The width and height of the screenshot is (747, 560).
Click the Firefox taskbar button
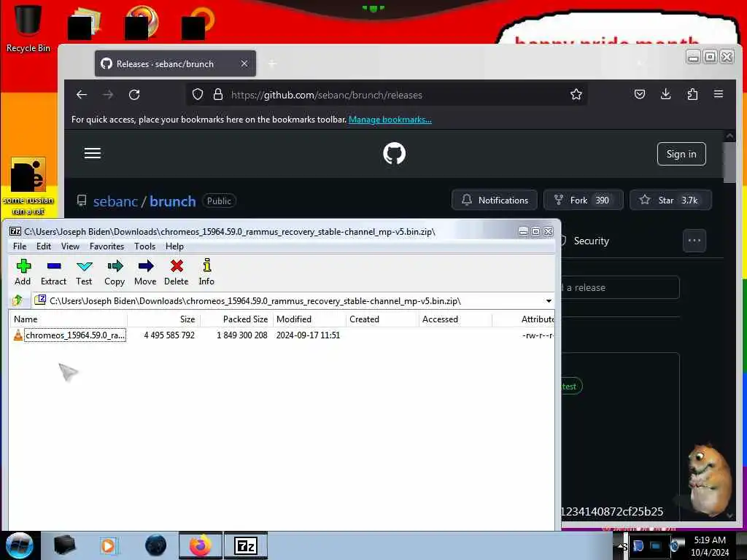201,545
